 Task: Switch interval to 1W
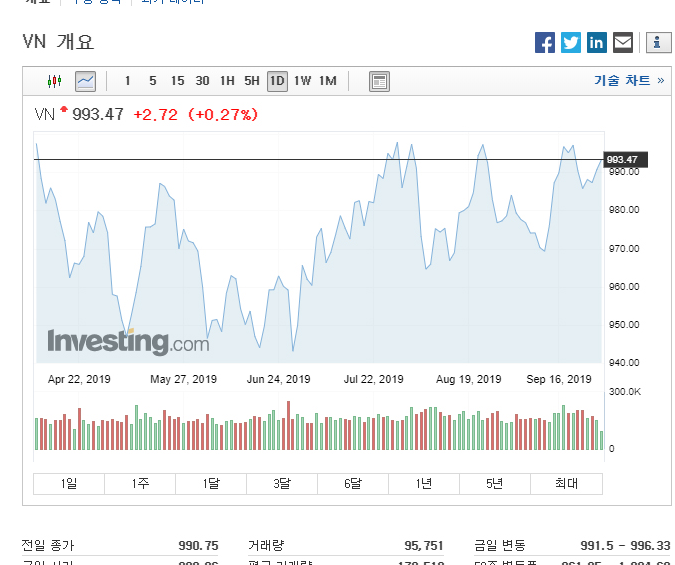(302, 81)
